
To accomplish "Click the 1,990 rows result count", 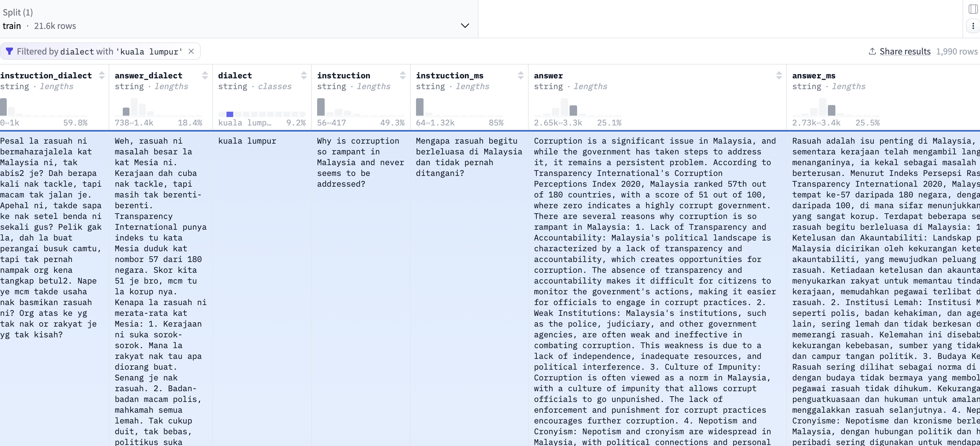I will pyautogui.click(x=956, y=51).
